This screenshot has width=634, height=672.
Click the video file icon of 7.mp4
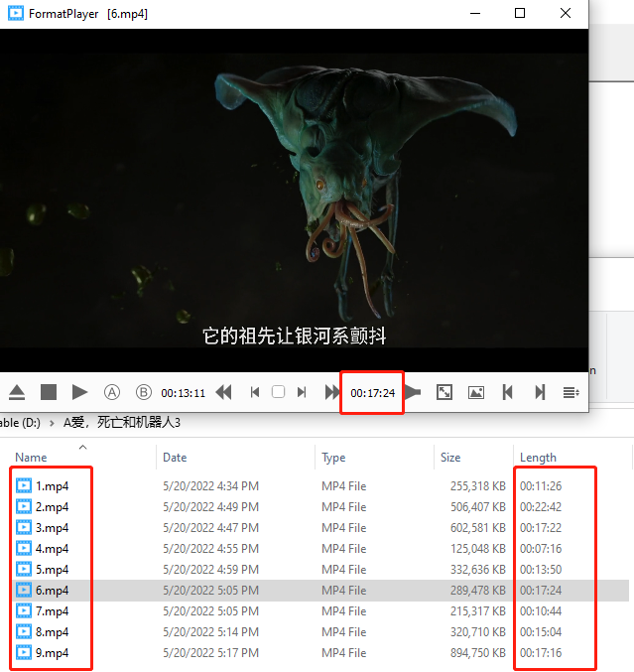[x=24, y=610]
